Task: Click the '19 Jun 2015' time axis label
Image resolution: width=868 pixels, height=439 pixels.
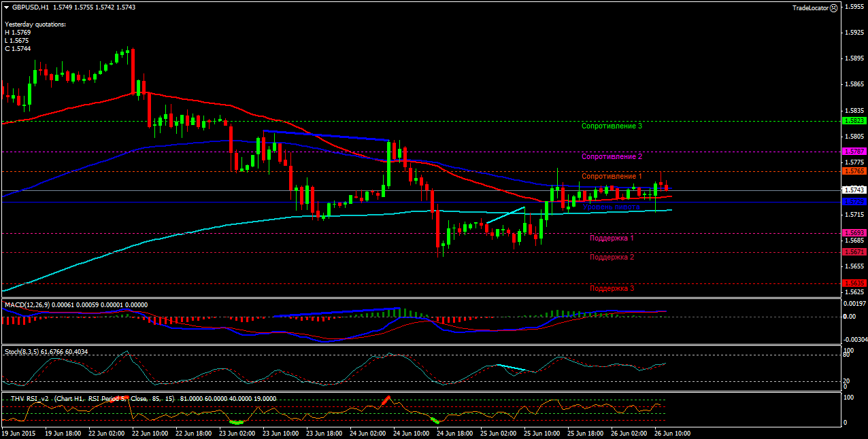Action: 18,432
